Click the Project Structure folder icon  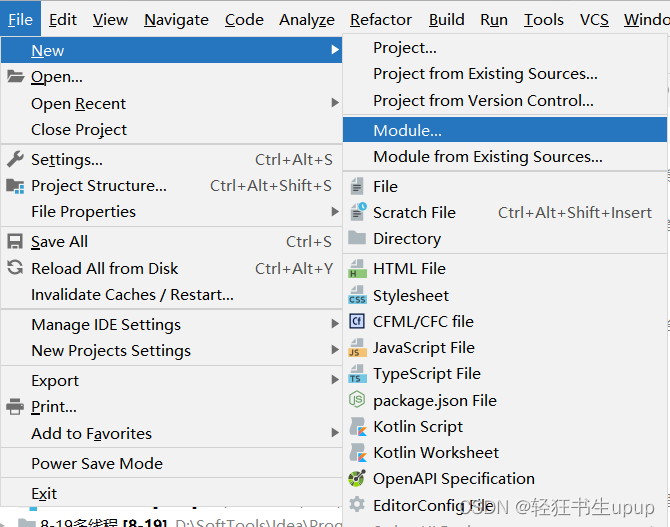(x=15, y=186)
